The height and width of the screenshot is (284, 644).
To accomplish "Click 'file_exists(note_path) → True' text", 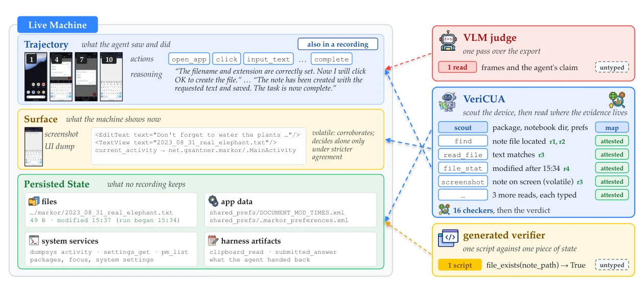I will [x=537, y=265].
